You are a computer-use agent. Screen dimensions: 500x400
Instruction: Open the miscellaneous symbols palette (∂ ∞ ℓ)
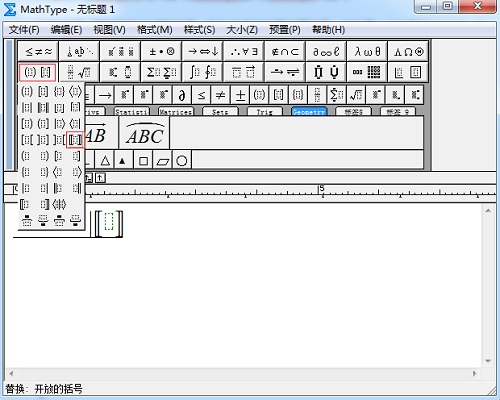coord(326,51)
